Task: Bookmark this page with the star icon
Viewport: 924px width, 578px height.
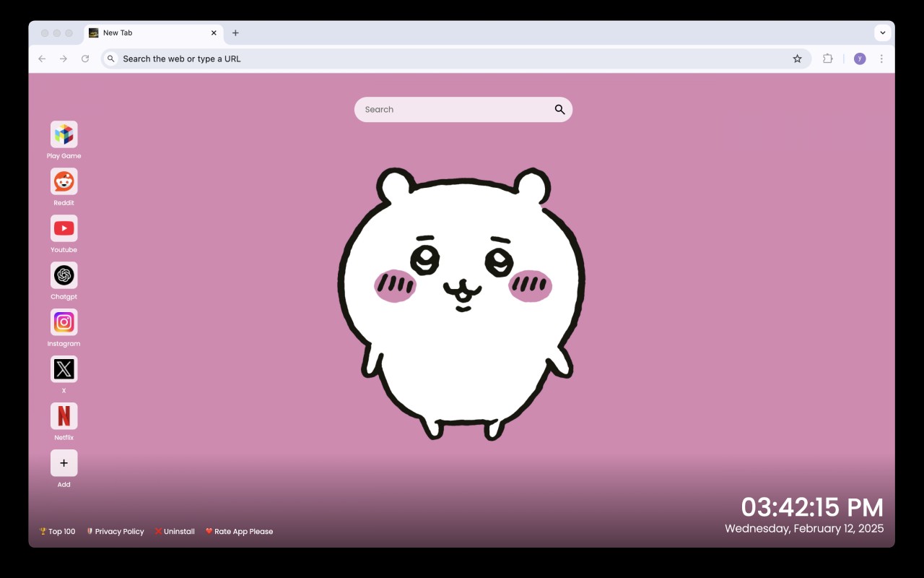Action: 797,59
